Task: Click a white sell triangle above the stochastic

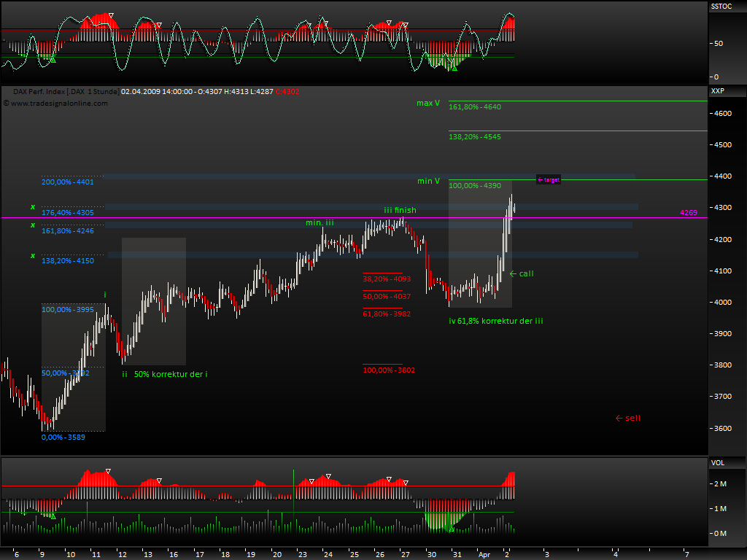Action: pyautogui.click(x=111, y=13)
